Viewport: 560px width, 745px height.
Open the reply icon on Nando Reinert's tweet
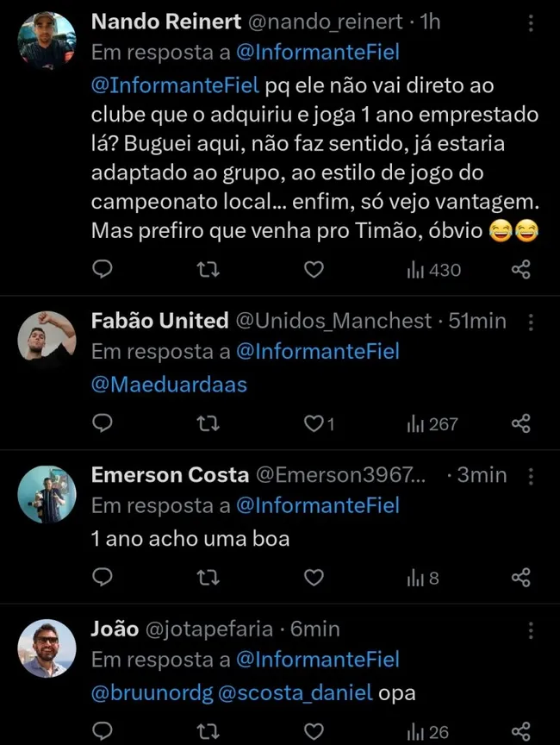(x=103, y=269)
